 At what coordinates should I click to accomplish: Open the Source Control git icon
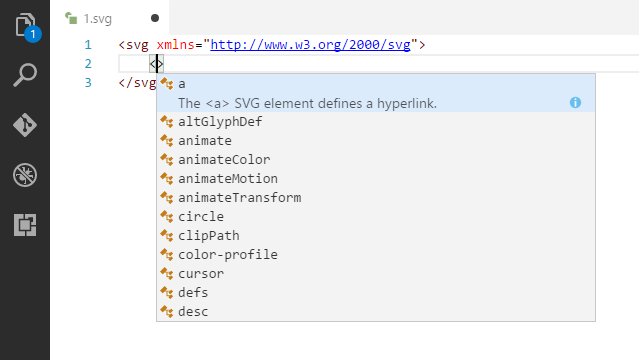click(25, 125)
